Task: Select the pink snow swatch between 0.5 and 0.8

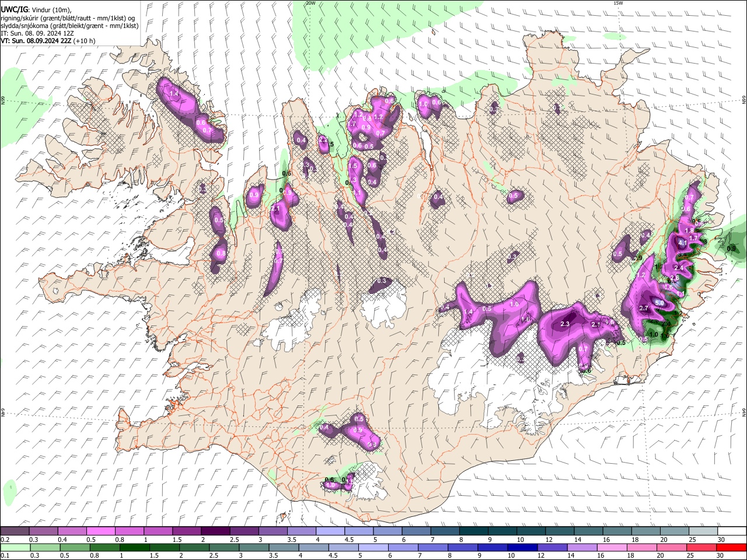Action: coord(100,531)
